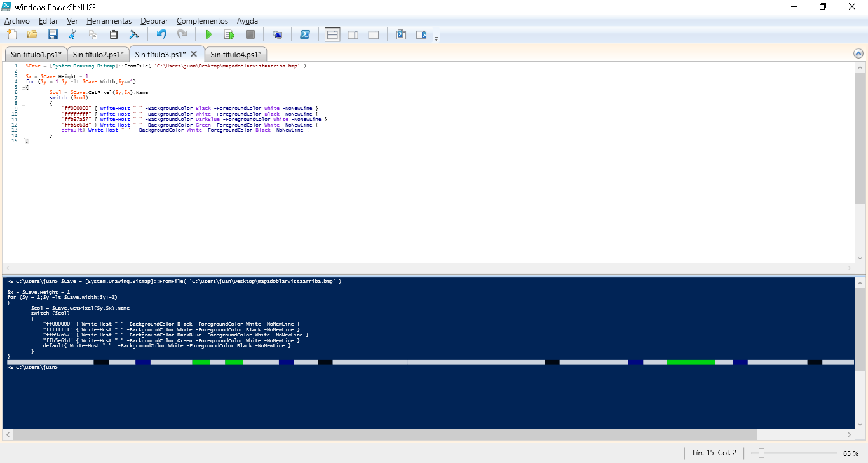Image resolution: width=868 pixels, height=463 pixels.
Task: Launch a PowerShell.exe console window
Action: coord(306,34)
